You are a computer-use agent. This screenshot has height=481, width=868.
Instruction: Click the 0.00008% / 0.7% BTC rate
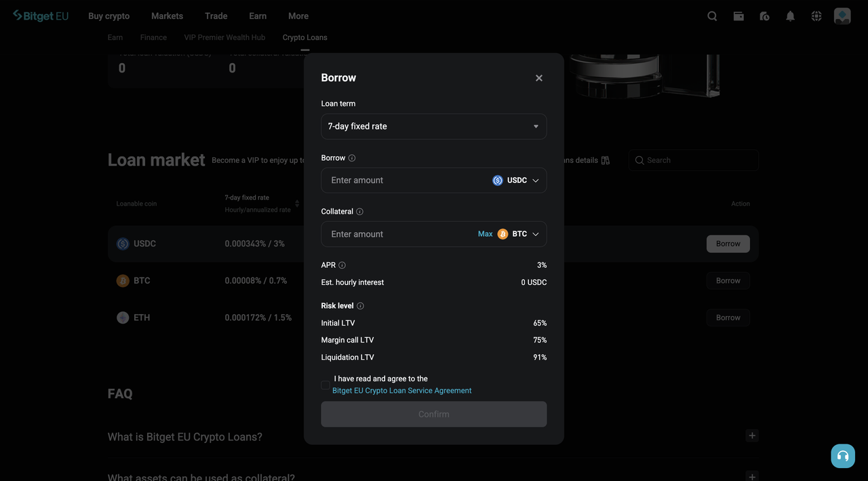(256, 281)
